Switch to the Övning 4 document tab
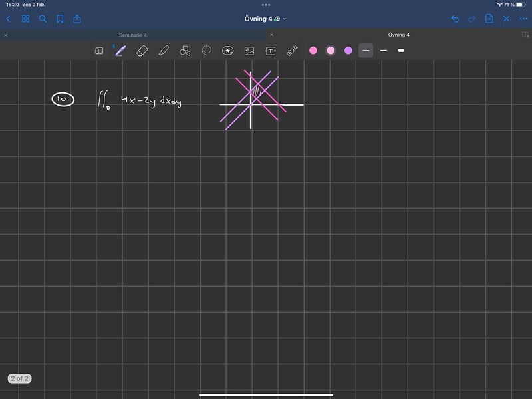The height and width of the screenshot is (399, 532). (398, 35)
